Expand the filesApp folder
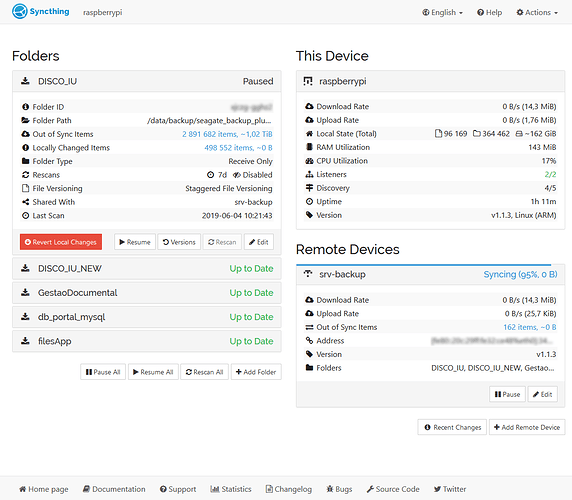 tap(147, 341)
